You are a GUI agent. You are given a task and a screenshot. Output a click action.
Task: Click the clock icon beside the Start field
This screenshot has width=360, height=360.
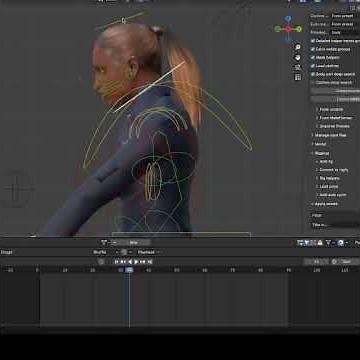point(334,262)
